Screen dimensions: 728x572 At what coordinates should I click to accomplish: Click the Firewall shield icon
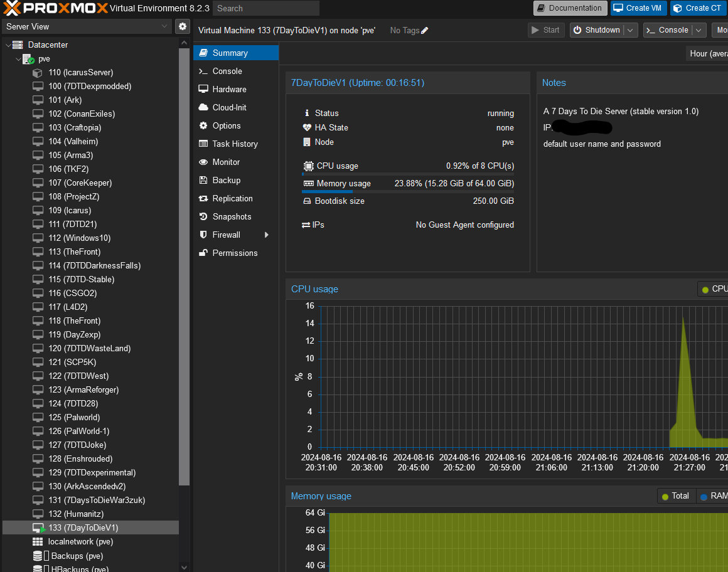click(203, 235)
